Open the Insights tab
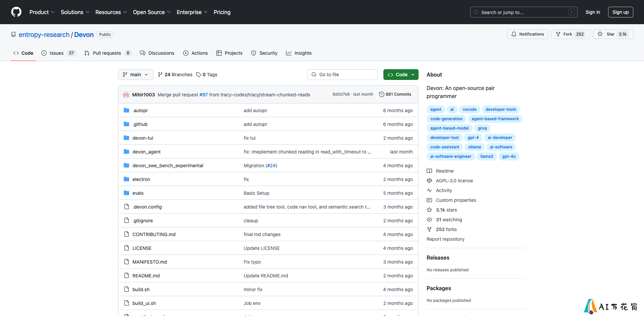 [299, 53]
